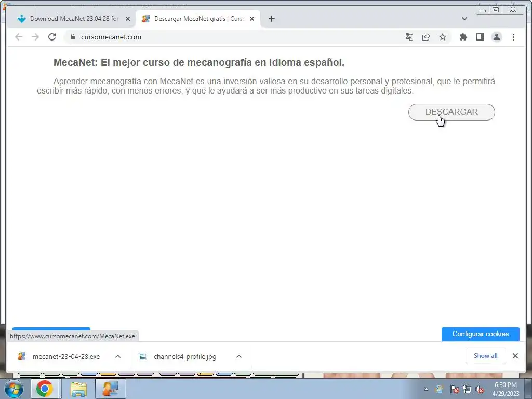
Task: Open File Explorer from the taskbar
Action: click(78, 389)
